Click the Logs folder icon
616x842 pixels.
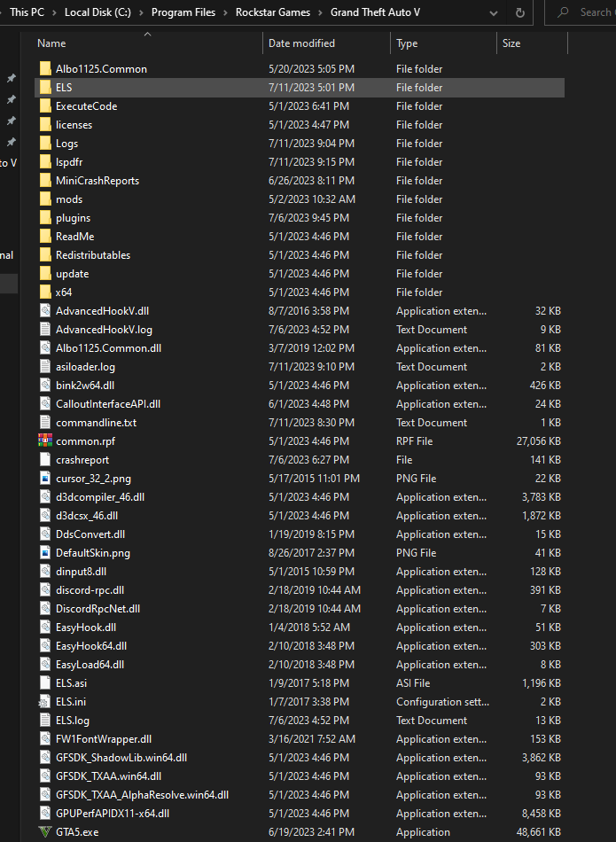pyautogui.click(x=46, y=144)
